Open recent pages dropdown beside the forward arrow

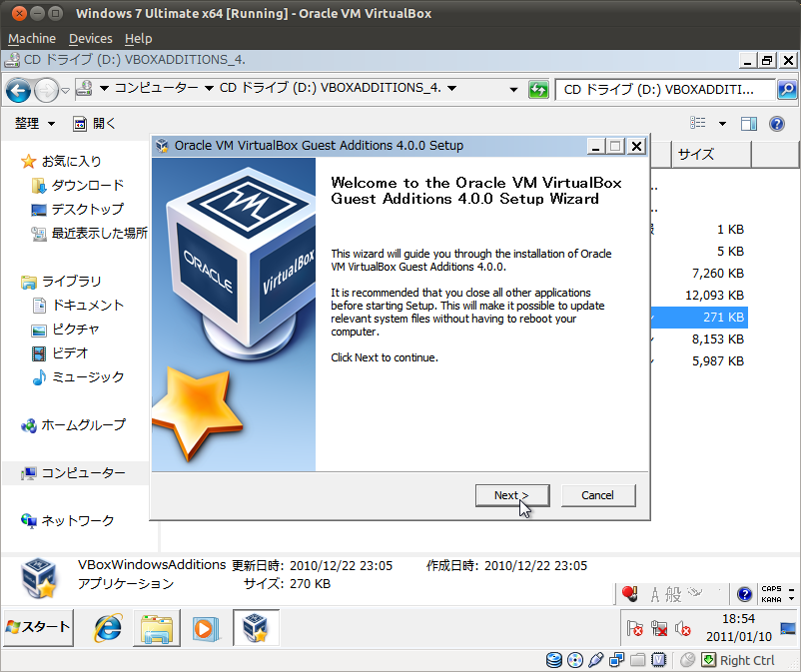[65, 91]
